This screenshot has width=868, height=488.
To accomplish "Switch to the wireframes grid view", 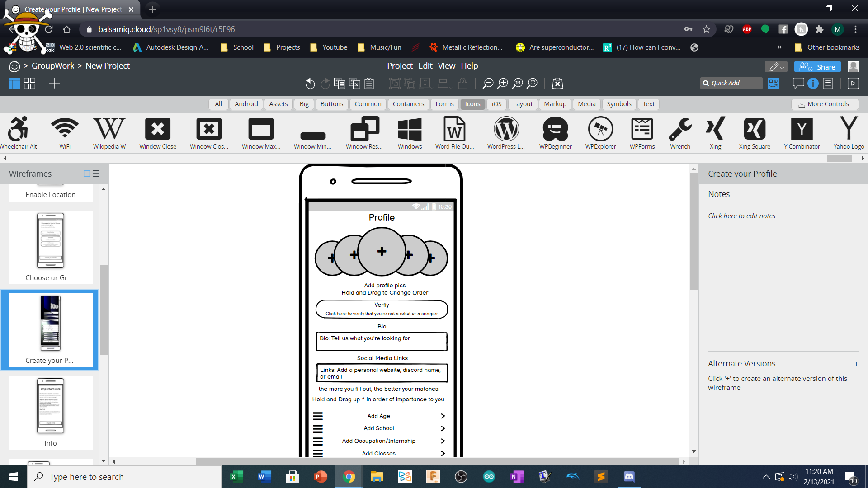I will (x=30, y=84).
